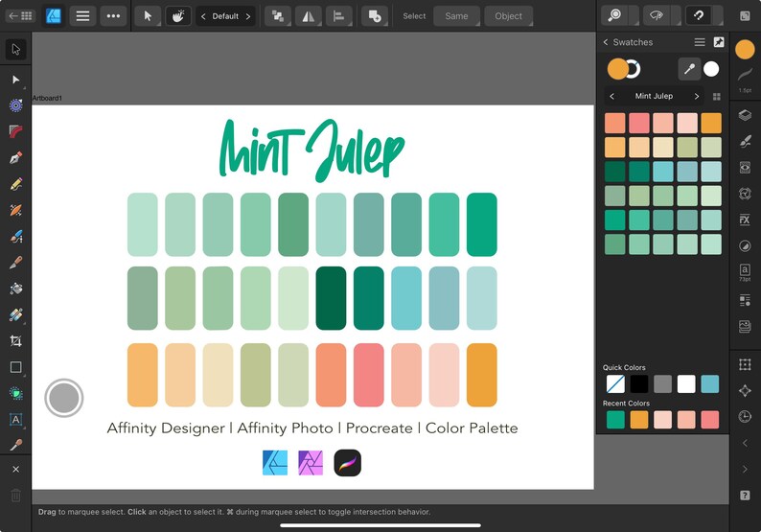Open the Layer FX studio

[745, 220]
